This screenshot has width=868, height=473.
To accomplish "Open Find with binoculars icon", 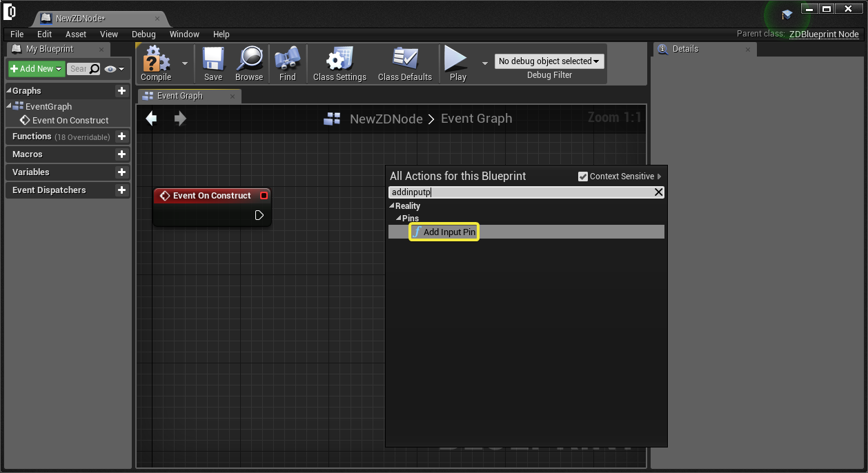I will point(287,60).
